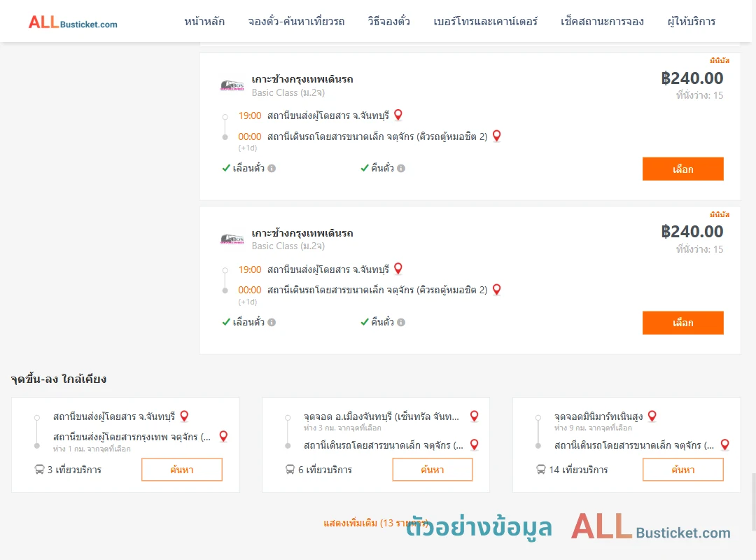This screenshot has height=560, width=756.
Task: Open the หน้าหลัก menu item
Action: tap(204, 22)
